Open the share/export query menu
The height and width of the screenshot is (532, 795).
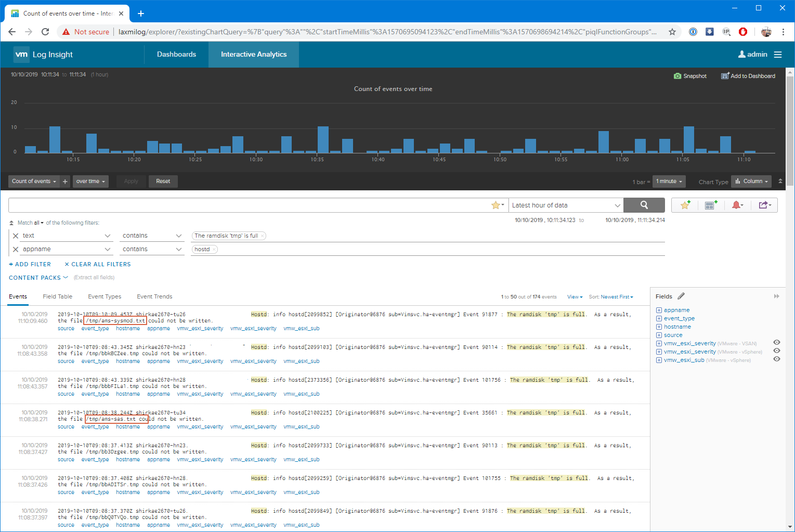(x=764, y=205)
